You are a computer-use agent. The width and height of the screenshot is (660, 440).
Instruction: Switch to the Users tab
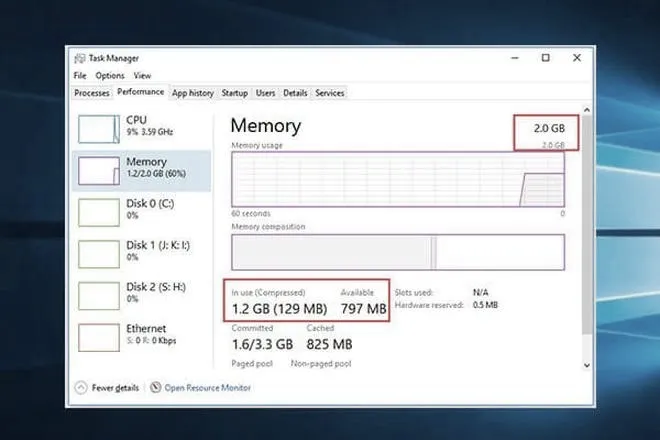[x=265, y=93]
